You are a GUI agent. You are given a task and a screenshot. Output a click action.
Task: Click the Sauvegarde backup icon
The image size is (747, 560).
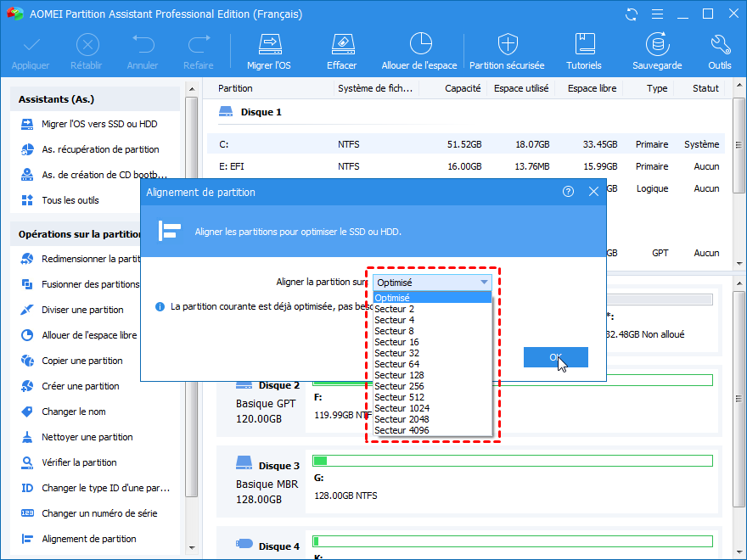656,52
